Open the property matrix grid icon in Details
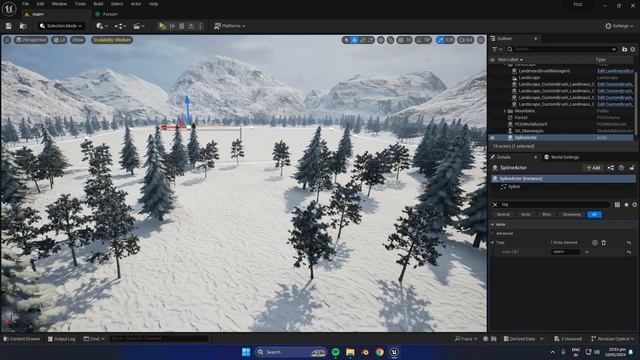The height and width of the screenshot is (360, 640). click(617, 205)
